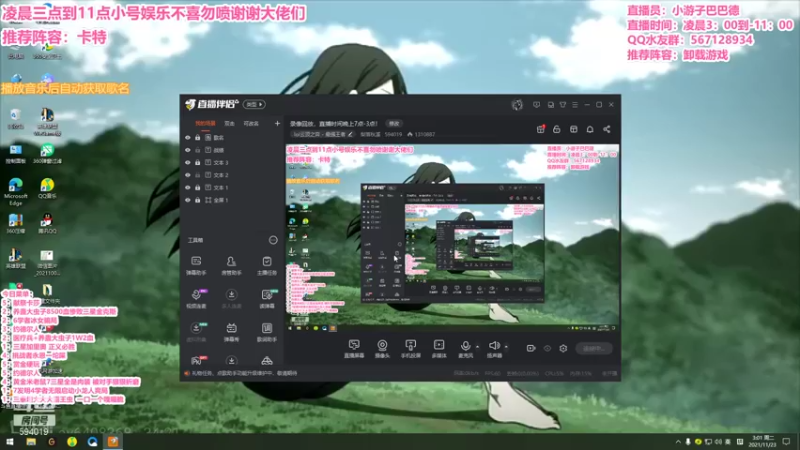The height and width of the screenshot is (450, 800).
Task: Open the 房管助手 tool
Action: coord(231,266)
